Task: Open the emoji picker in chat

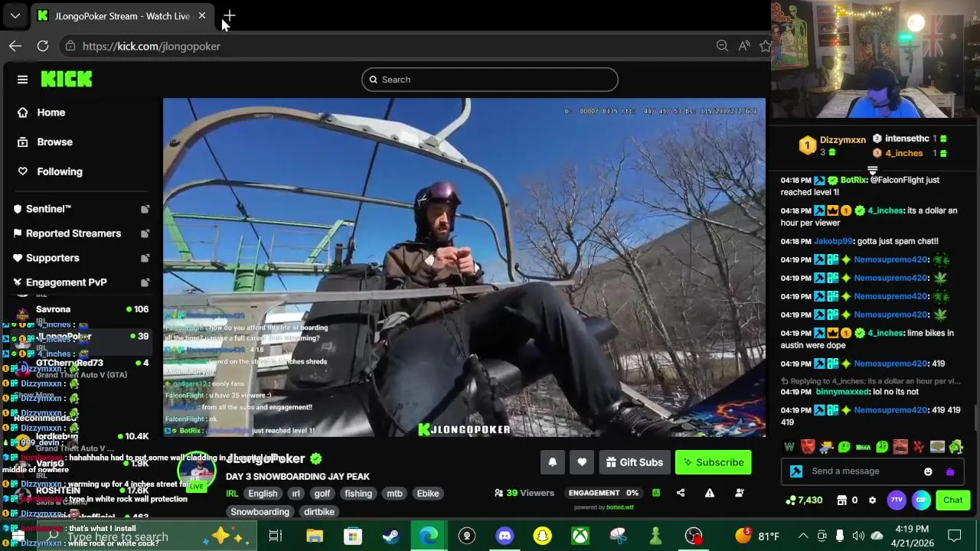Action: 928,471
